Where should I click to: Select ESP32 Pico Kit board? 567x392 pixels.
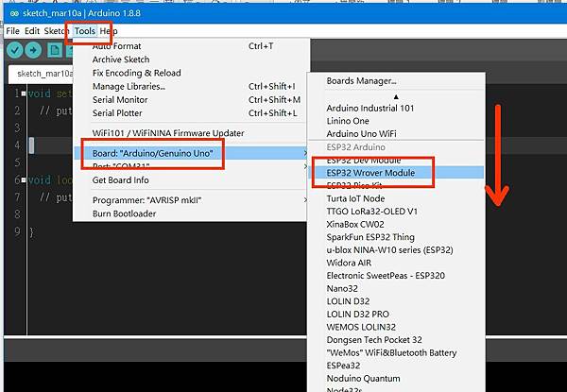pos(396,185)
